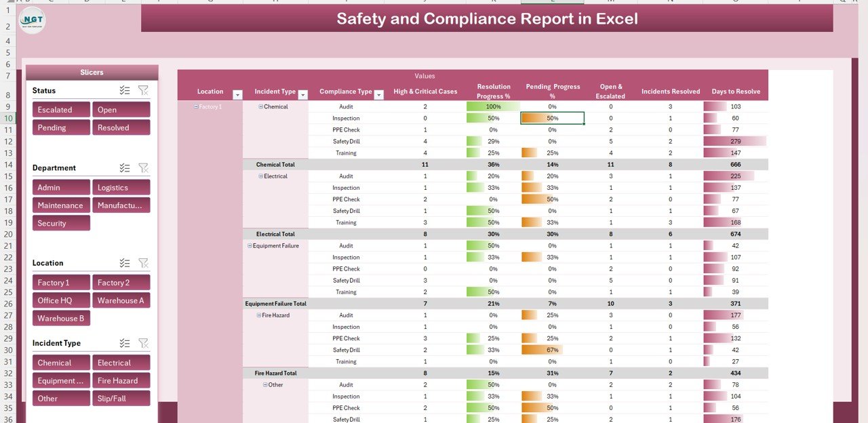Collapse the Factory 1 pivot group
This screenshot has width=868, height=423.
click(x=196, y=107)
